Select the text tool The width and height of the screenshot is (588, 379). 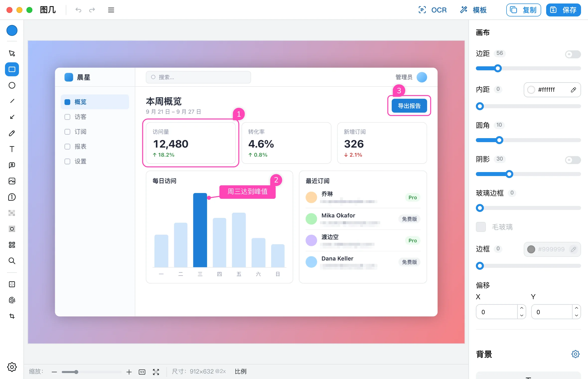click(x=12, y=149)
